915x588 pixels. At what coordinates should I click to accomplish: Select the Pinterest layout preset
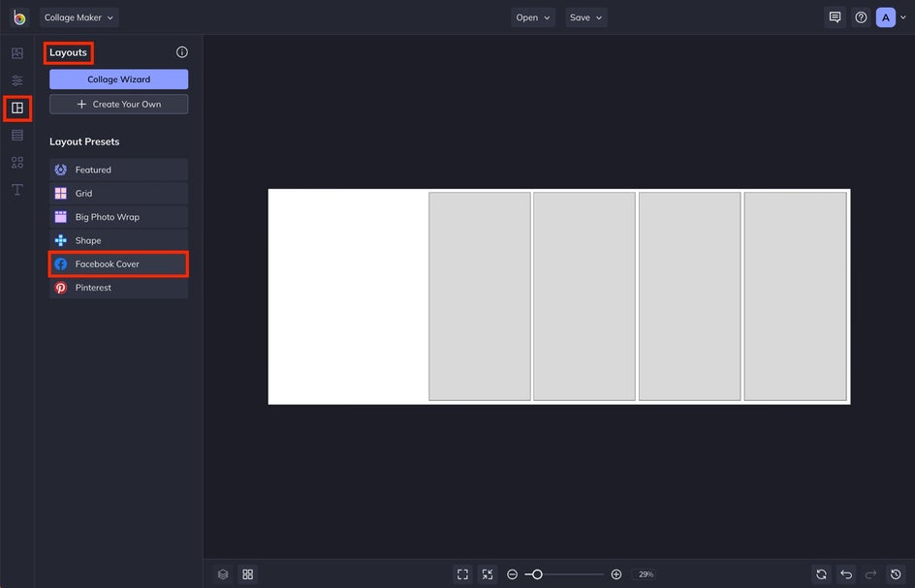[118, 287]
